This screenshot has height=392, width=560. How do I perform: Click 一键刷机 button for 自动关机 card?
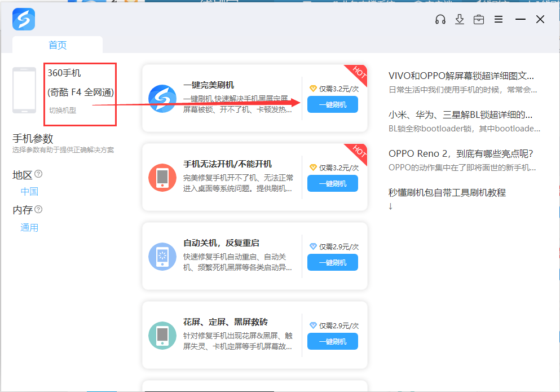pos(333,263)
